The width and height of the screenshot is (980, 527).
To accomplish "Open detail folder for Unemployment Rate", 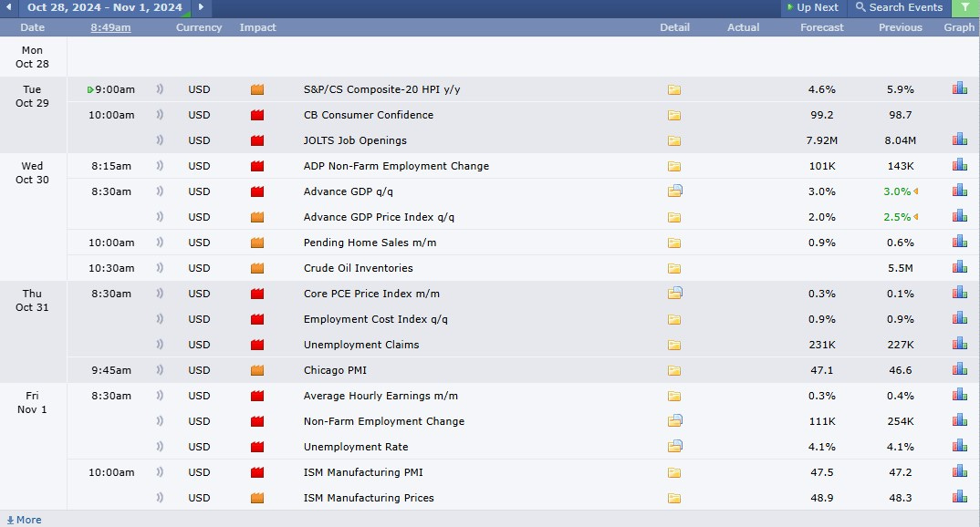I will (x=674, y=447).
